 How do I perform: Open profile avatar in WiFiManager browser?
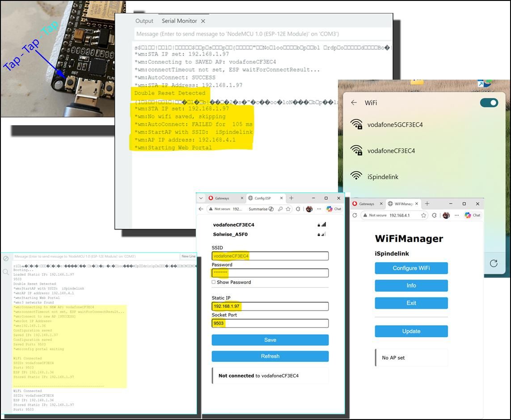(x=446, y=215)
